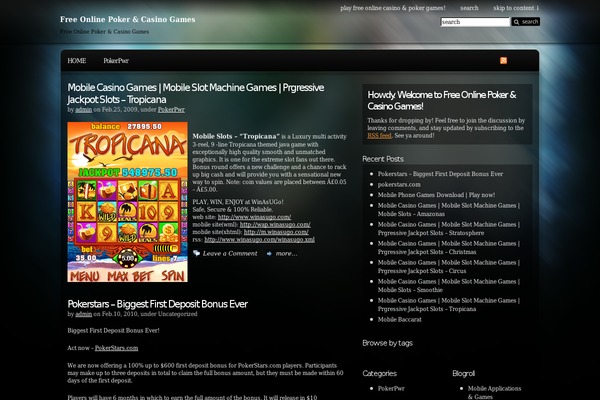Open recent post 'Prgressive Jackpot Slots – Tropicana'
Image resolution: width=600 pixels, height=400 pixels.
point(449,305)
